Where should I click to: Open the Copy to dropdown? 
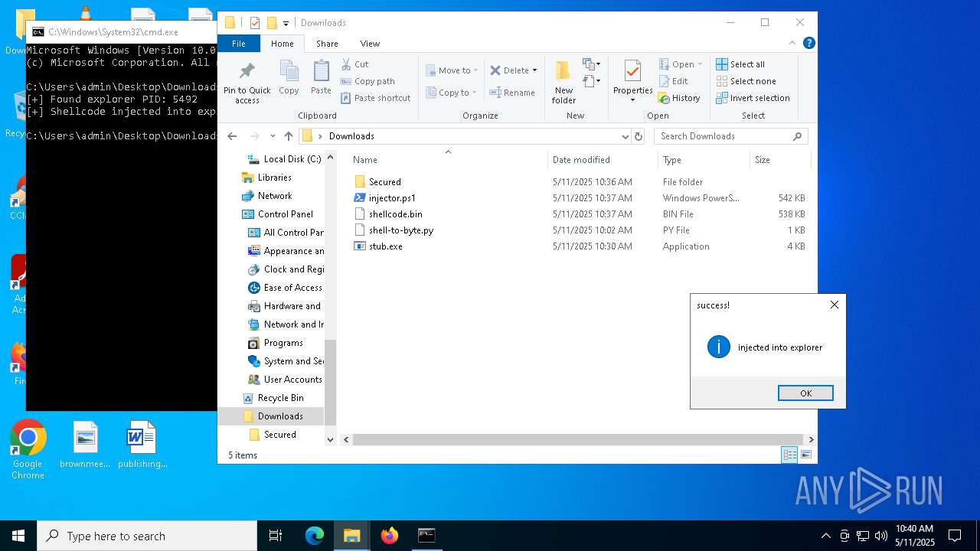coord(452,93)
